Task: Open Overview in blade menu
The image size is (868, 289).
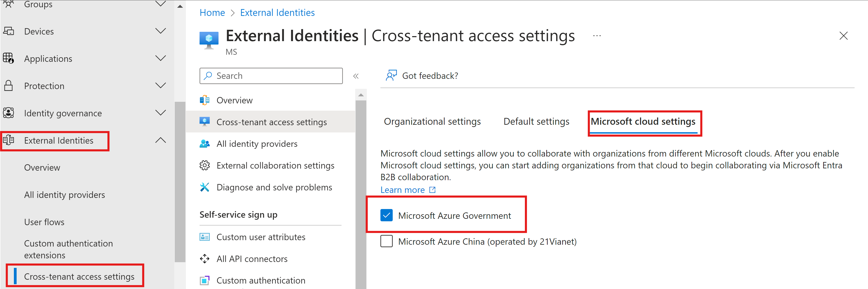Action: pyautogui.click(x=235, y=100)
